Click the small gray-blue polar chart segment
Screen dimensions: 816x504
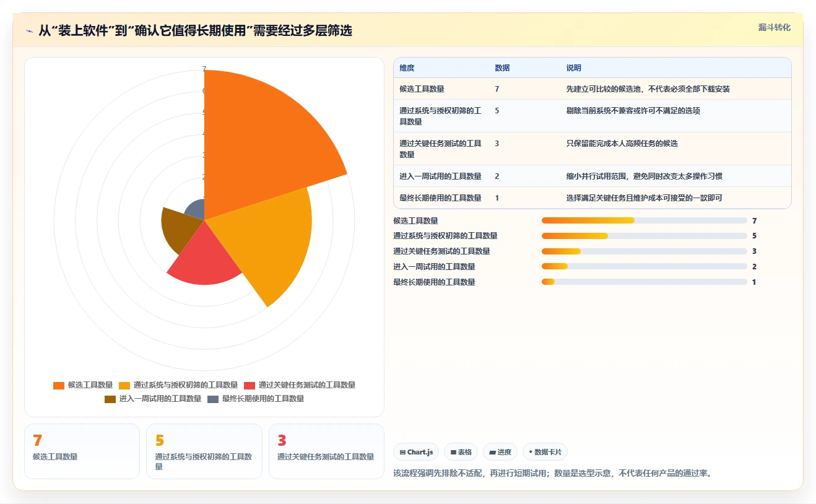pos(197,209)
